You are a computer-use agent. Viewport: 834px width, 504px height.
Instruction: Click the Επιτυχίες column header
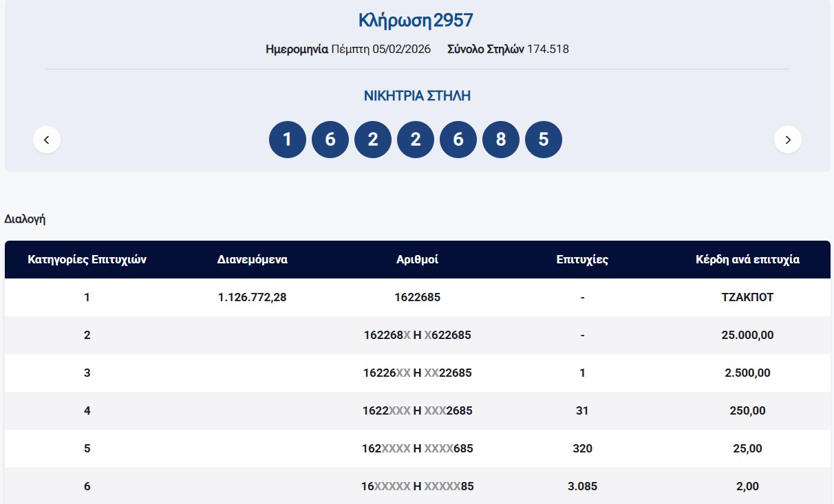(582, 260)
